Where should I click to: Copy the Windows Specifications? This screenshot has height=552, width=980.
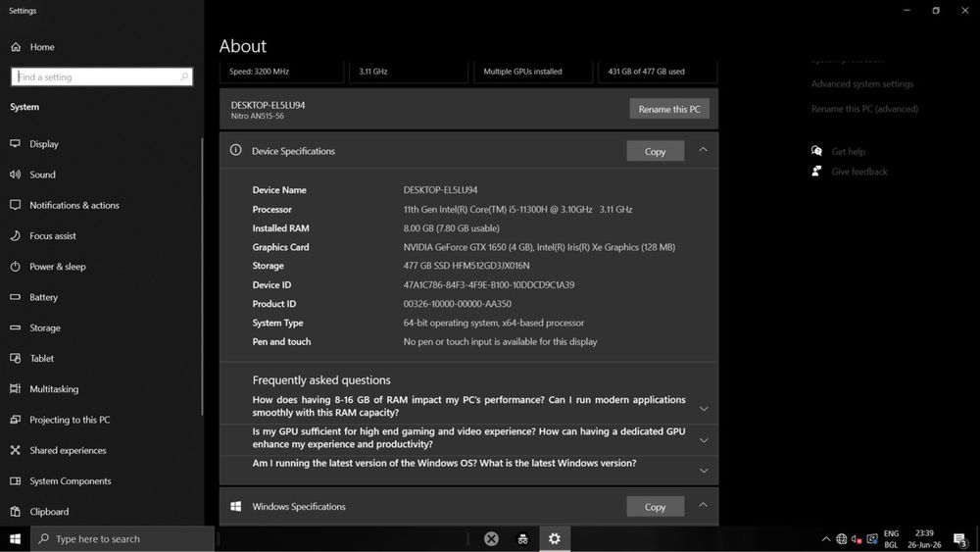coord(655,507)
